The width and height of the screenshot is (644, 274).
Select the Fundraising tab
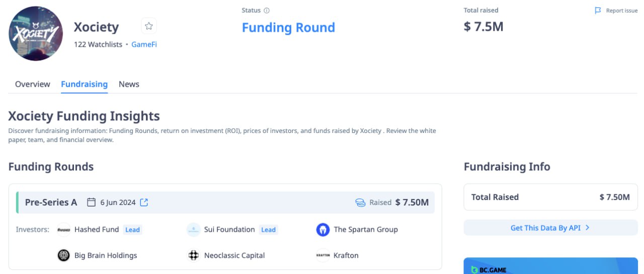coord(85,84)
